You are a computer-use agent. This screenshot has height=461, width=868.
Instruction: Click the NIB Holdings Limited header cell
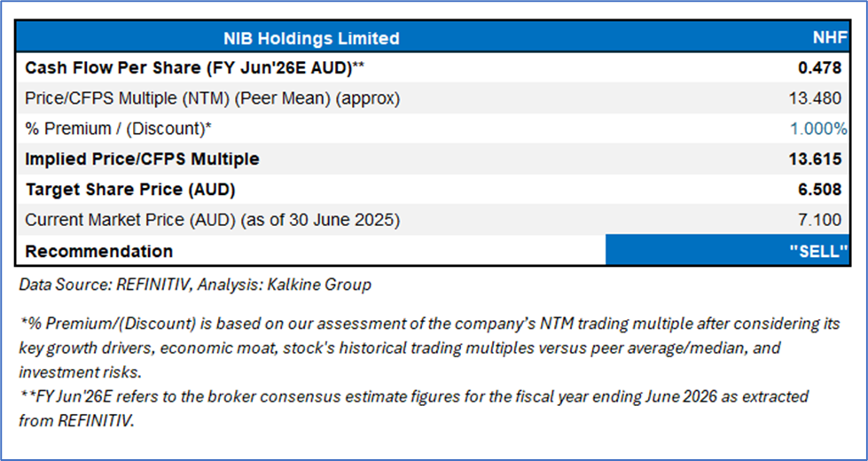[x=310, y=38]
